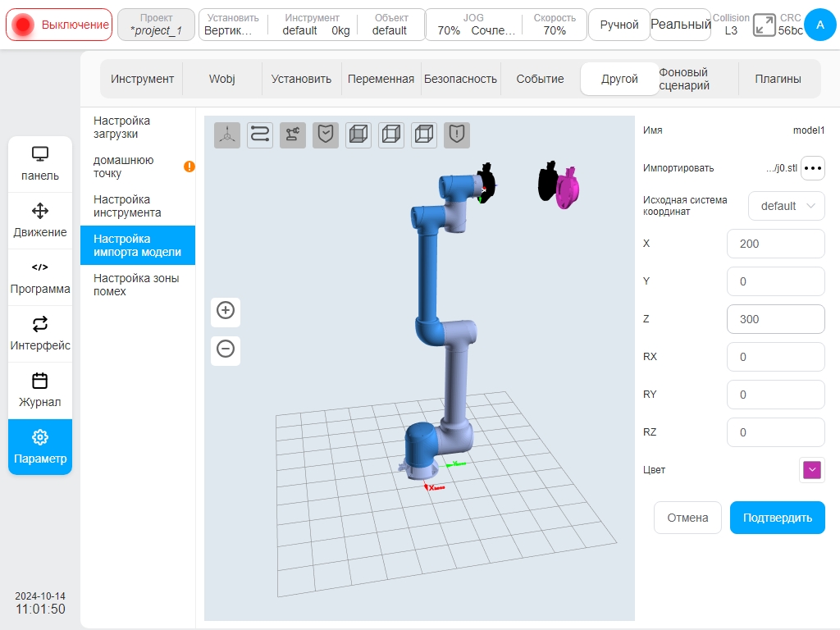Open Настройка инструмента menu item
The image size is (840, 630).
[138, 206]
